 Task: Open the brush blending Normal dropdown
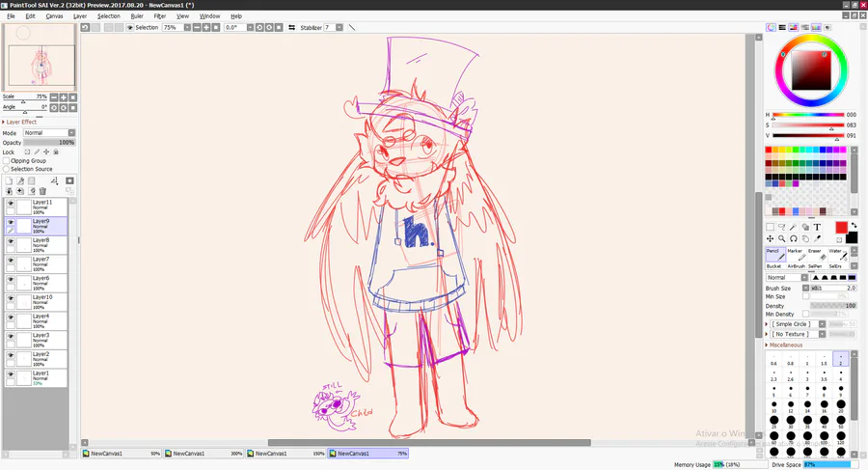click(x=805, y=278)
